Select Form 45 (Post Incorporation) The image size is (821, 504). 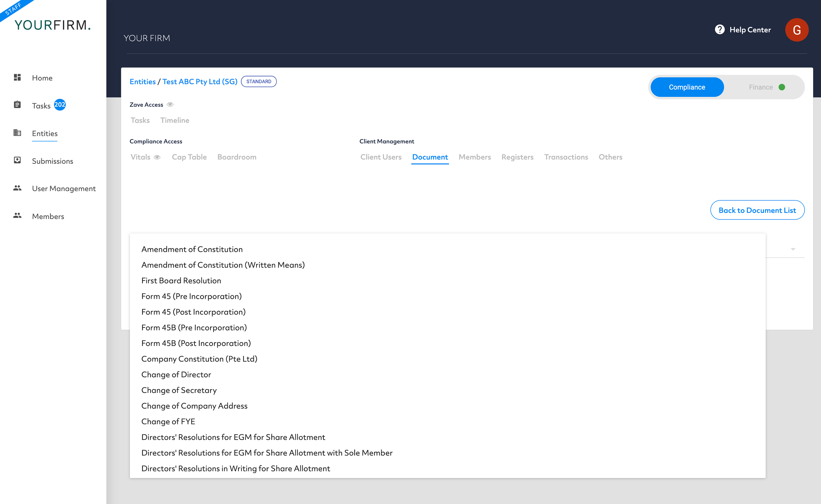(448, 312)
